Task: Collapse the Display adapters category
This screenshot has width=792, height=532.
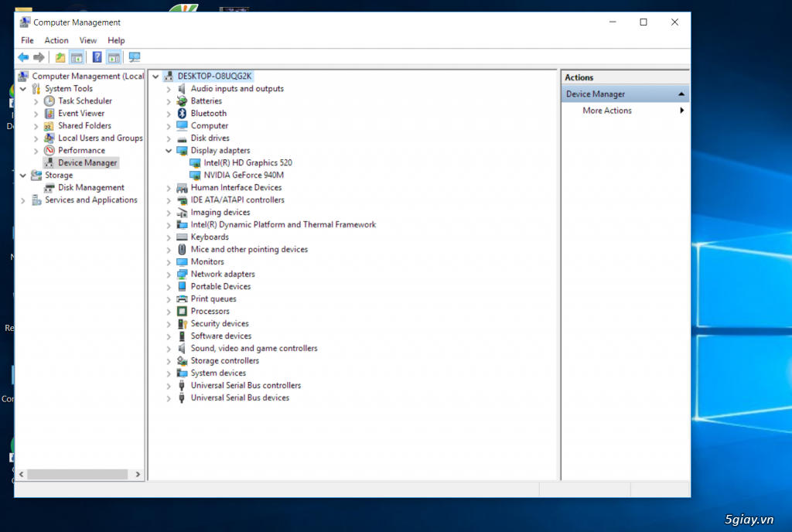Action: pos(169,151)
